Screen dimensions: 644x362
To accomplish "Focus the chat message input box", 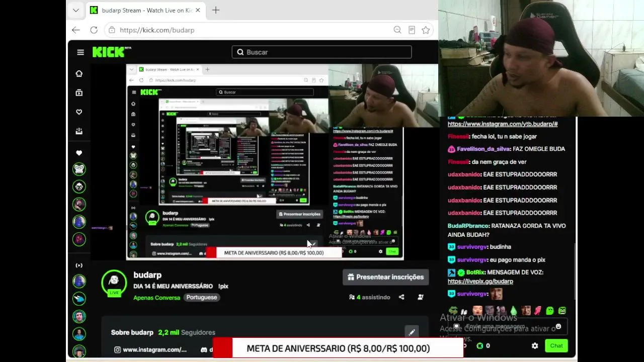I will [x=508, y=327].
